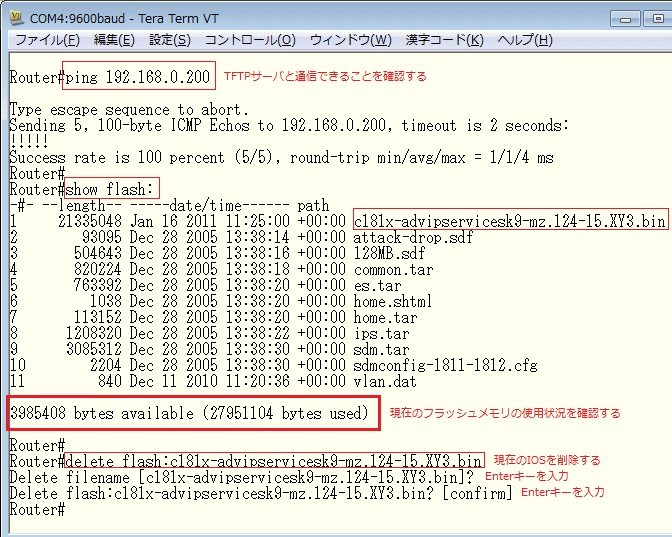
Task: Open the ウィンドウ(W) menu
Action: click(350, 40)
